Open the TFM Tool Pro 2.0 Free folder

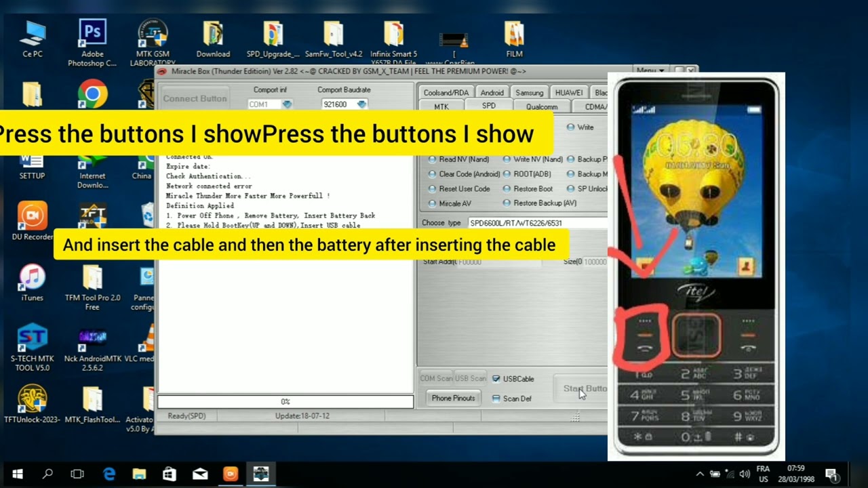click(x=92, y=287)
